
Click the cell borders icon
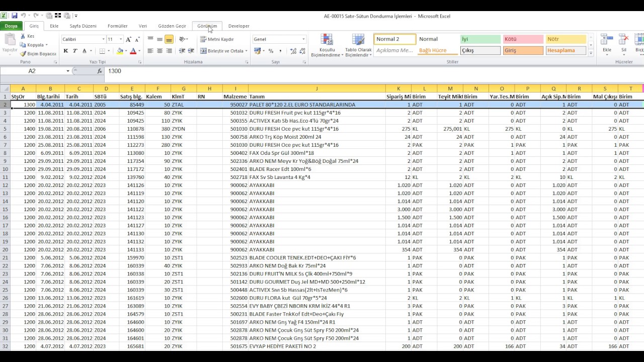[102, 51]
